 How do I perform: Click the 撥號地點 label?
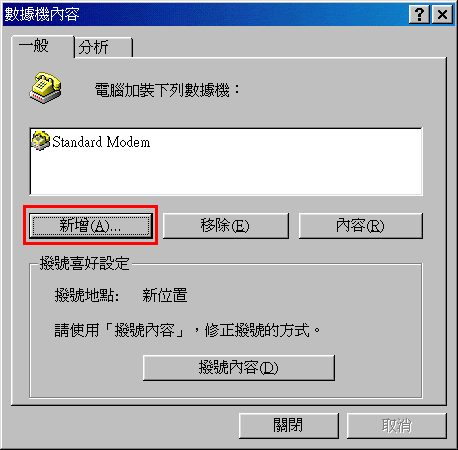click(87, 295)
